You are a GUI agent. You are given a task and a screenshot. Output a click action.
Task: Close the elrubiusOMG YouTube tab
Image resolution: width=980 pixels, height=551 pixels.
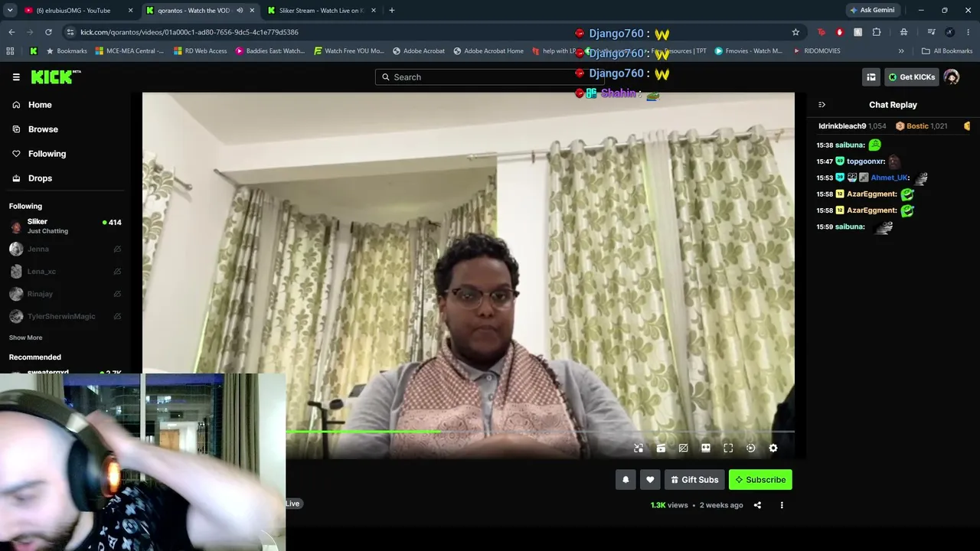(x=130, y=11)
